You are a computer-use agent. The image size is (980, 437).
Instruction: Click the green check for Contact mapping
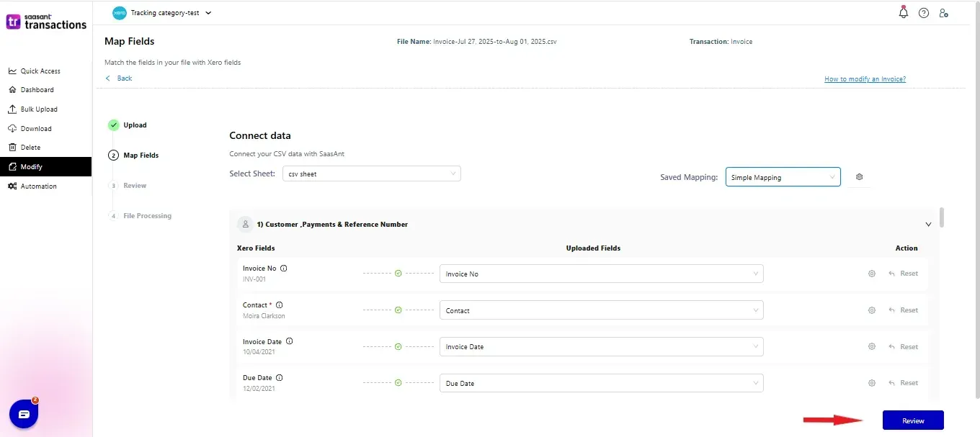coord(398,310)
